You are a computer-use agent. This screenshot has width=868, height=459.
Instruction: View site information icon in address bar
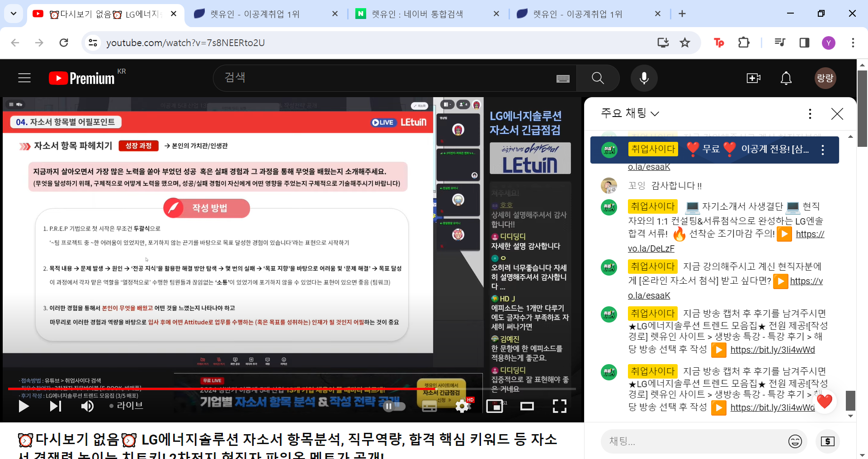tap(93, 42)
